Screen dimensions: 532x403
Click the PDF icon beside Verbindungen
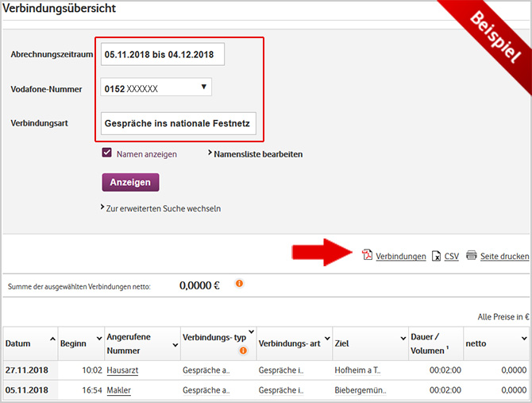click(x=368, y=256)
